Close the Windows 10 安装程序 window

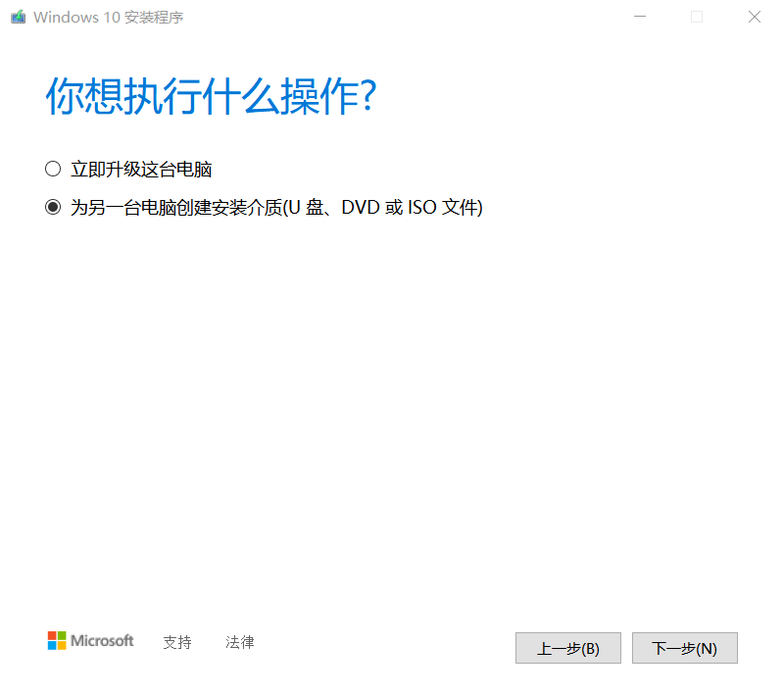click(755, 17)
